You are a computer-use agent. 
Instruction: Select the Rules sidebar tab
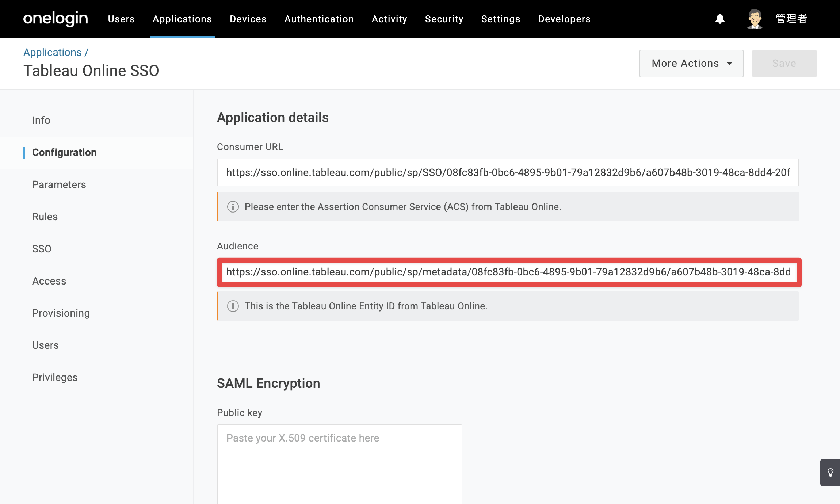[x=96, y=217]
